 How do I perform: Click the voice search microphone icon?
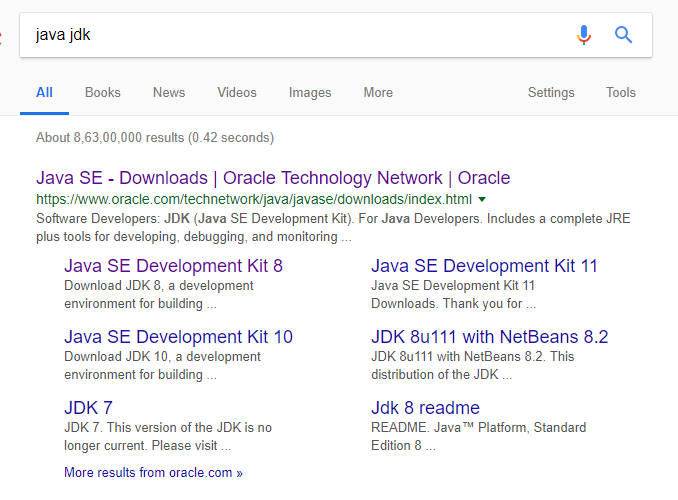(x=584, y=35)
